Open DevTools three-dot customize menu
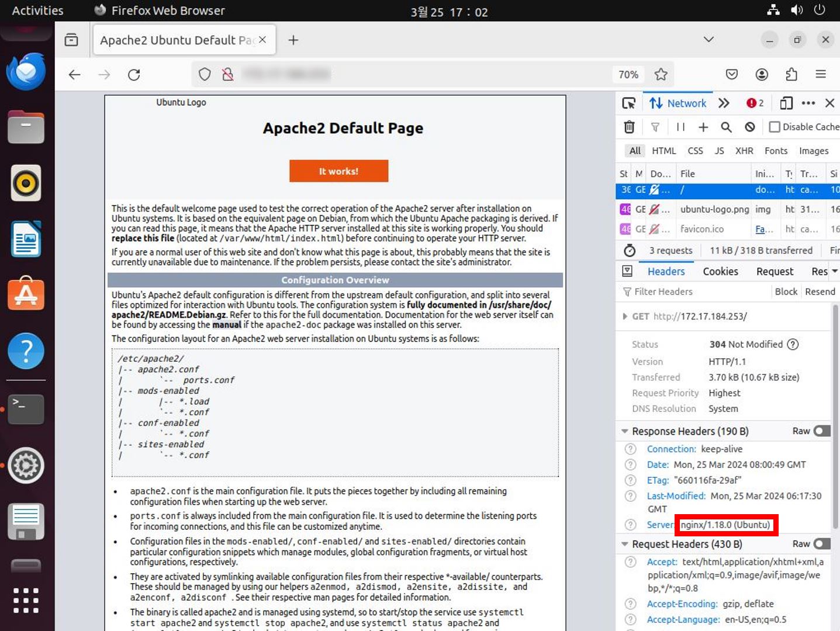The image size is (840, 631). [808, 103]
